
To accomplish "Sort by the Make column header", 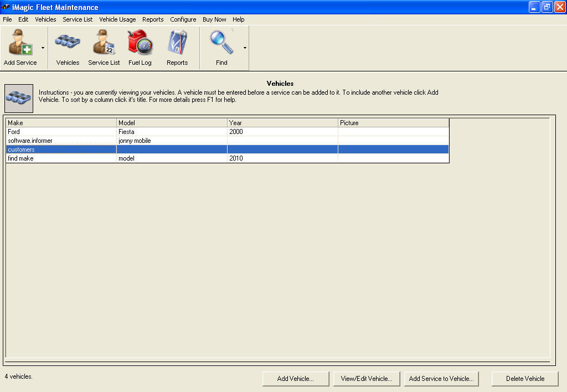I will [61, 123].
